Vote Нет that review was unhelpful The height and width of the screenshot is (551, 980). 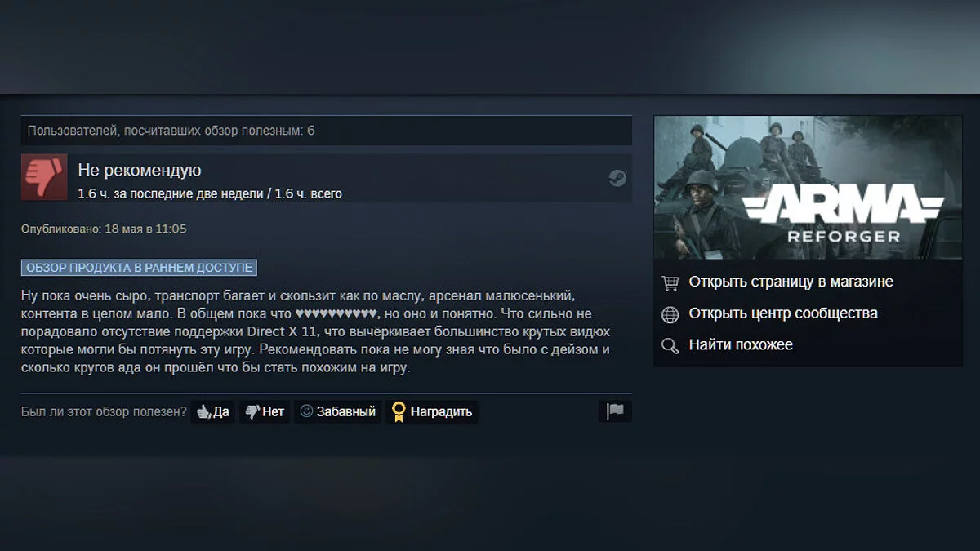pyautogui.click(x=265, y=411)
